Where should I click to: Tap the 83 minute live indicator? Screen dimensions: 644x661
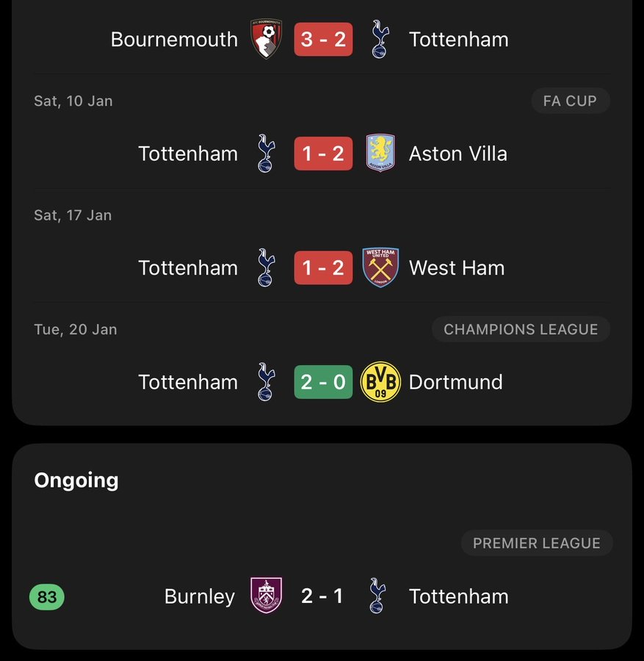tap(47, 597)
